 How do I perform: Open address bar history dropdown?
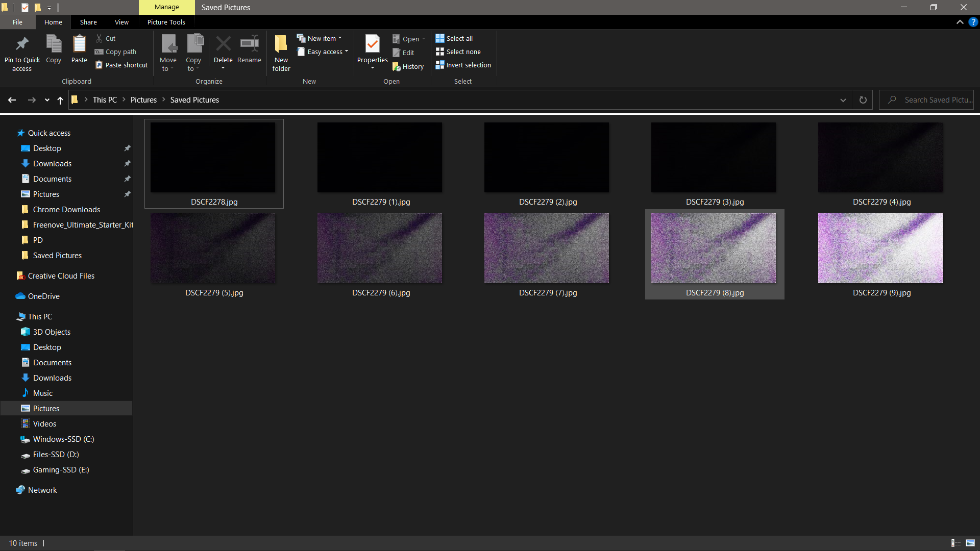pyautogui.click(x=843, y=100)
